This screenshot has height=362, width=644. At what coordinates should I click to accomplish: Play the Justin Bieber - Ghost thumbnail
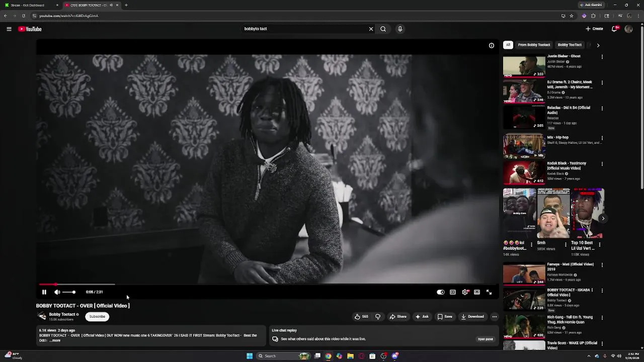pos(524,65)
